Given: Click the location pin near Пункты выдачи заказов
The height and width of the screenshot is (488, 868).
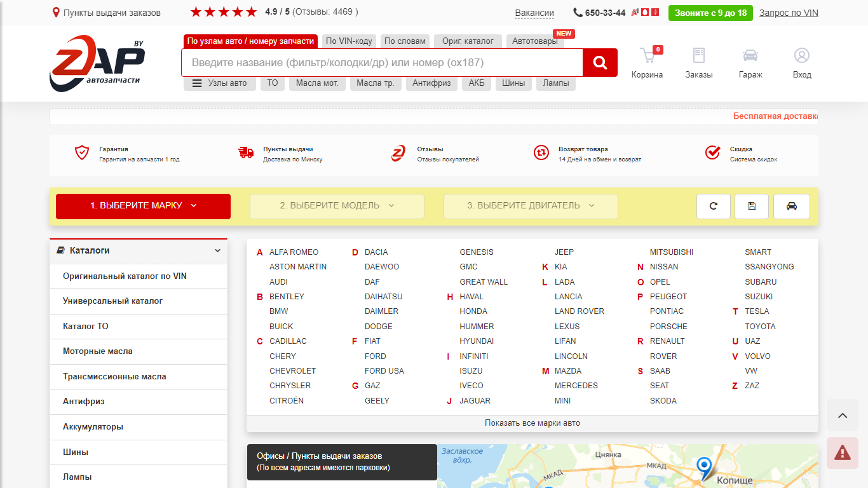Looking at the screenshot, I should pos(56,13).
